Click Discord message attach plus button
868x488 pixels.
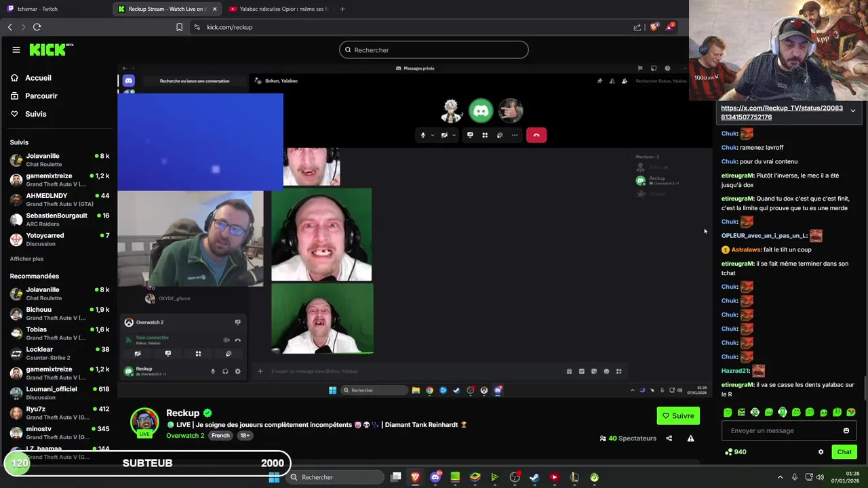260,371
